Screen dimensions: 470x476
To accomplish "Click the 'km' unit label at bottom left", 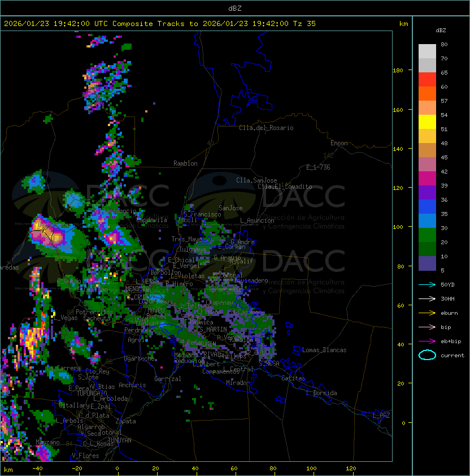I will [x=8, y=470].
